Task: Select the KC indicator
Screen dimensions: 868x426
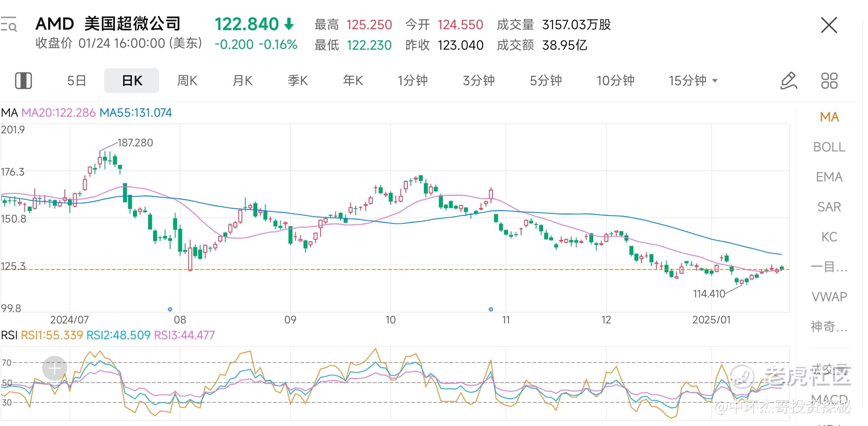Action: coord(829,237)
